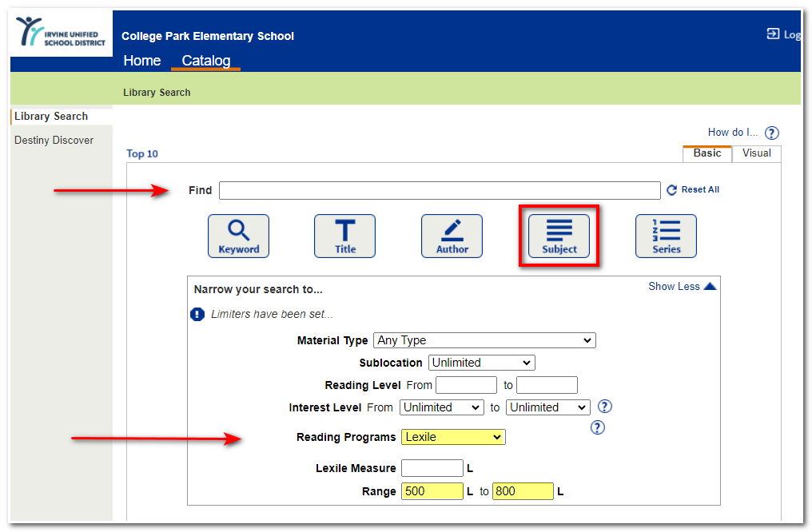Image resolution: width=812 pixels, height=532 pixels.
Task: Click Range start field showing 500
Action: point(432,491)
